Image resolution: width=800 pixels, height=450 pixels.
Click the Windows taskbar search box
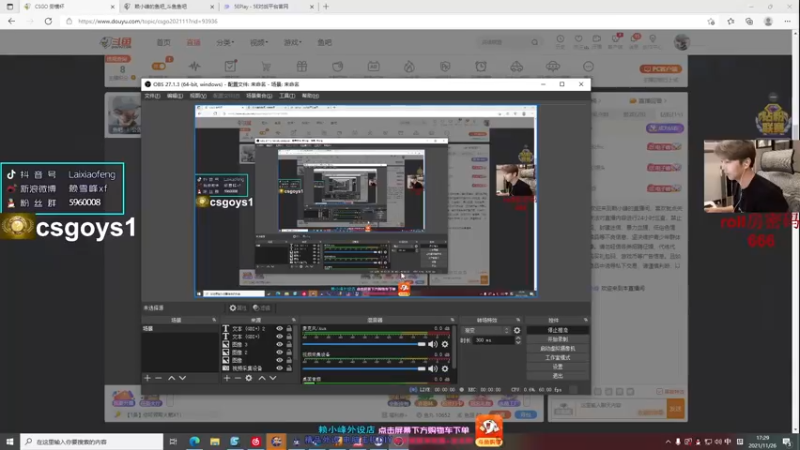point(92,441)
